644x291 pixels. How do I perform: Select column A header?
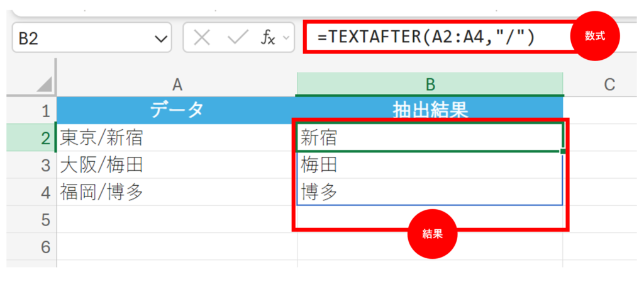click(177, 84)
